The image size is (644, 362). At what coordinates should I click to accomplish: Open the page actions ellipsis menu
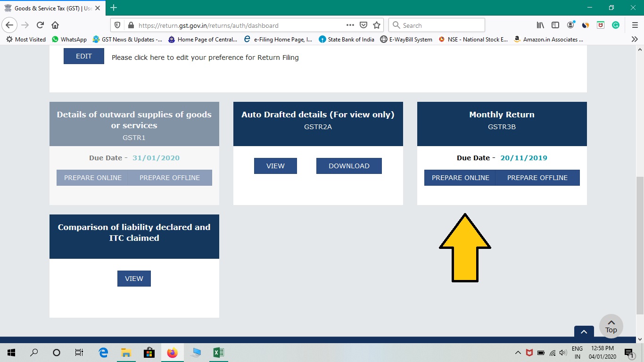pyautogui.click(x=350, y=25)
